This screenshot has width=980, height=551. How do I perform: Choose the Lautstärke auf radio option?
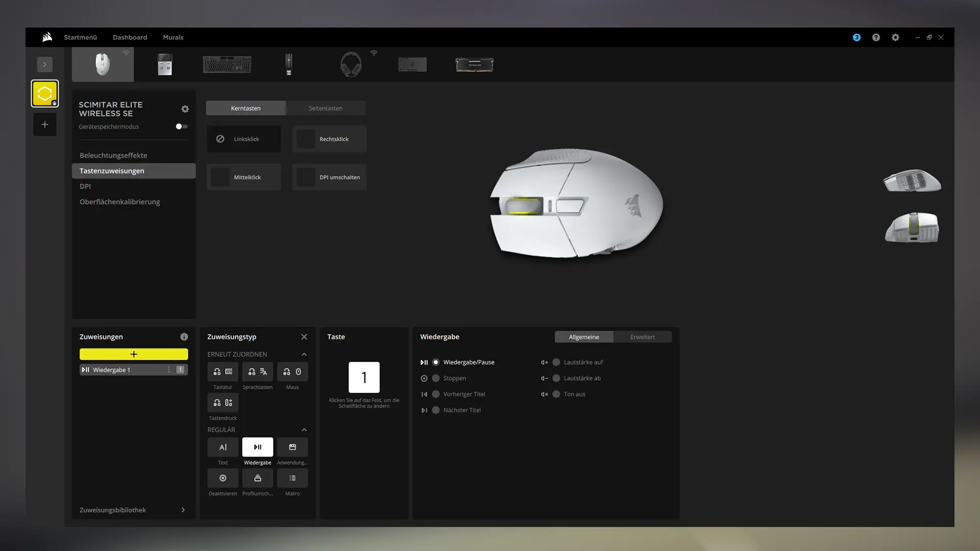click(x=556, y=362)
